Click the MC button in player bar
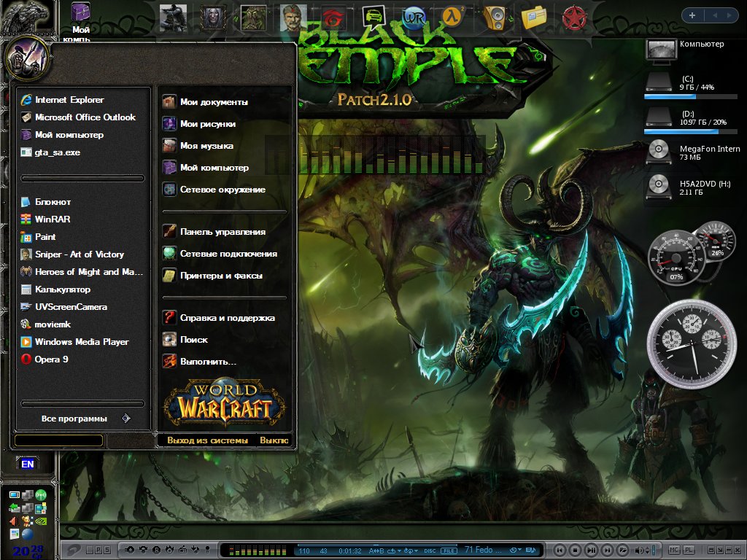The height and width of the screenshot is (560, 747). [673, 550]
